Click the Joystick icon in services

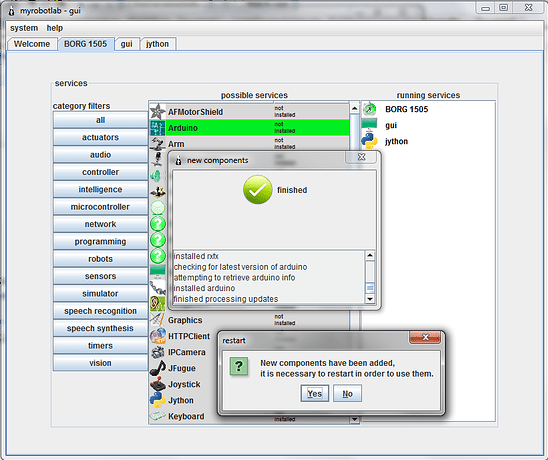[158, 384]
